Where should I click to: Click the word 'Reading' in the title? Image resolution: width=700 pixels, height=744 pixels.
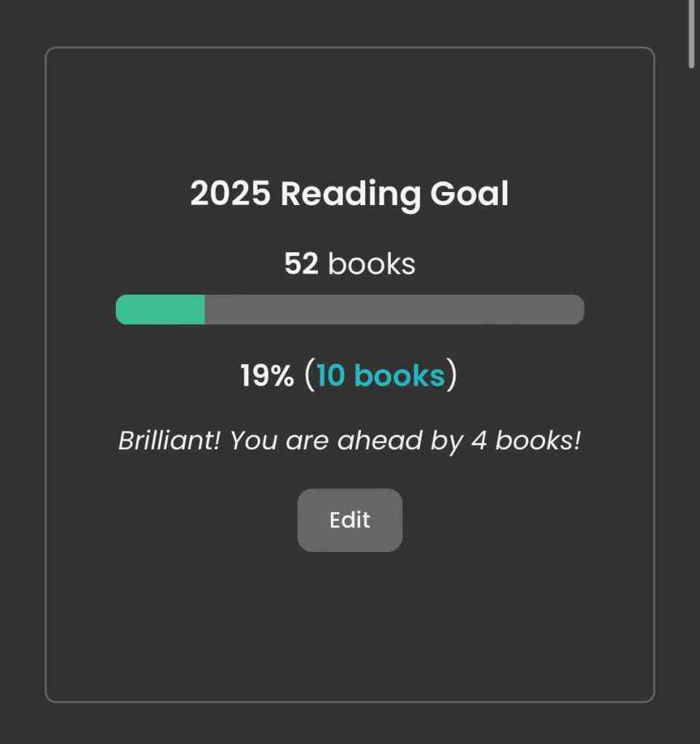351,194
